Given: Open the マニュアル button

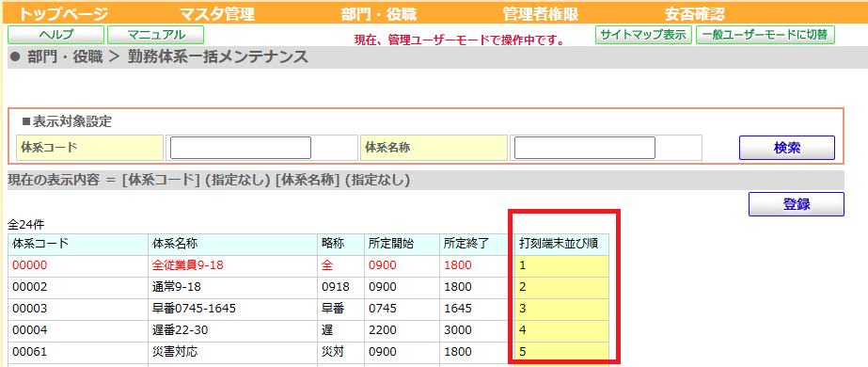Looking at the screenshot, I should coord(155,35).
